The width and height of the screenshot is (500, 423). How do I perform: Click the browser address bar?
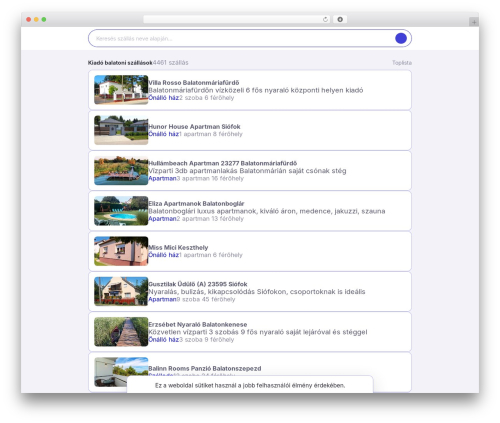point(237,19)
